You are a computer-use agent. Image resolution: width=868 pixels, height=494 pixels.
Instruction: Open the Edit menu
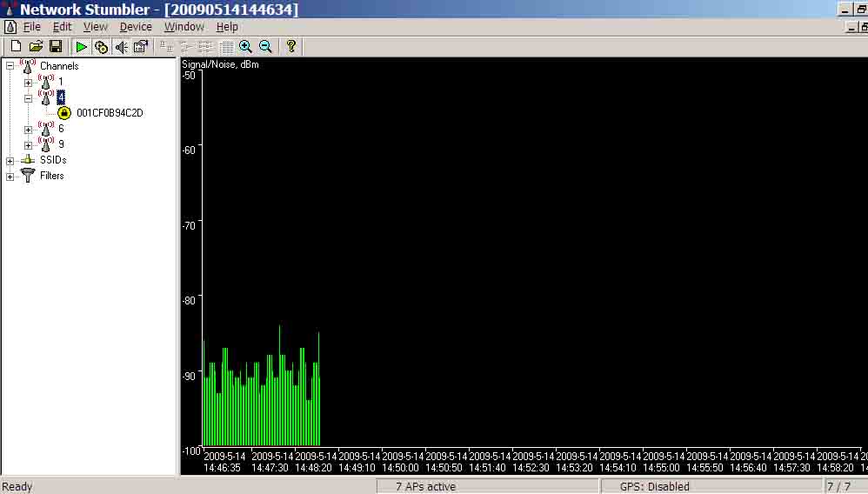(x=62, y=27)
